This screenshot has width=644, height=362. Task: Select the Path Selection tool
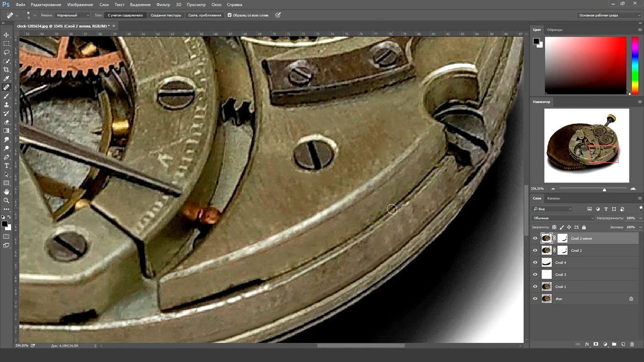7,174
